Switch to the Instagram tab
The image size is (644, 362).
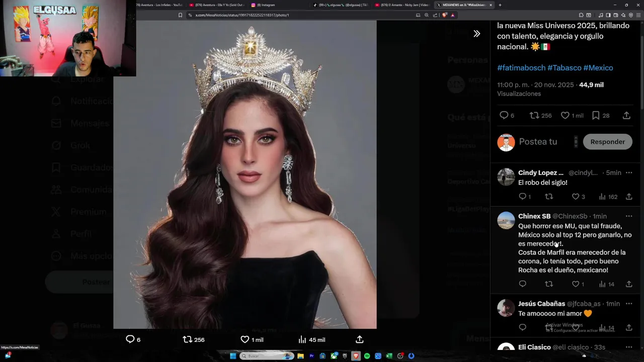278,5
